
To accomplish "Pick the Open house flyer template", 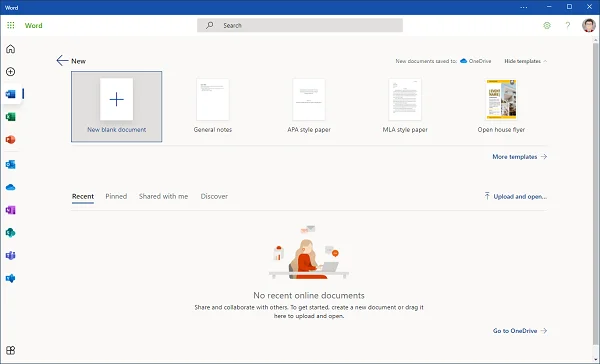I will [501, 106].
